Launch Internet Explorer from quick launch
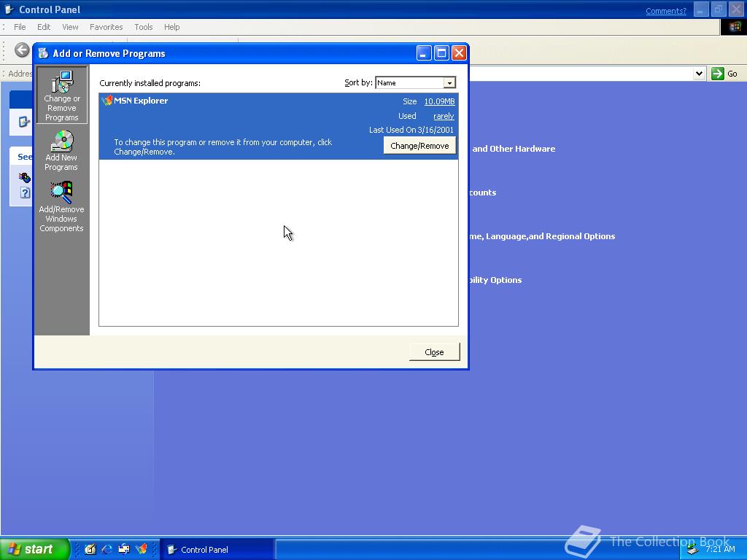 107,549
